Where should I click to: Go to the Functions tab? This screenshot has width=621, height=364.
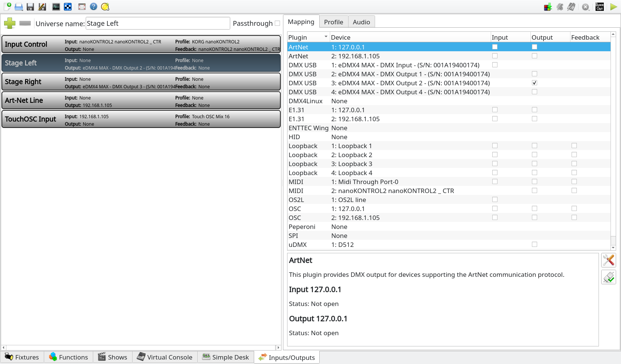tap(69, 357)
